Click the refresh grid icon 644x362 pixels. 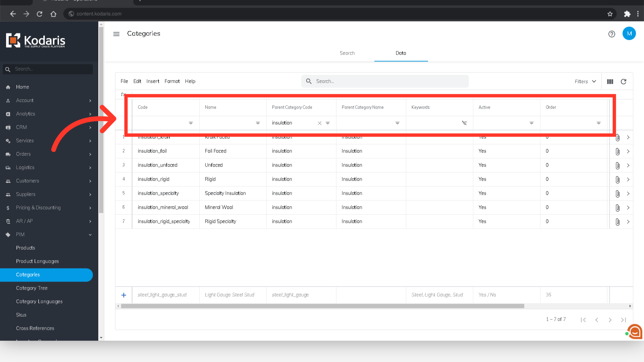coord(623,81)
